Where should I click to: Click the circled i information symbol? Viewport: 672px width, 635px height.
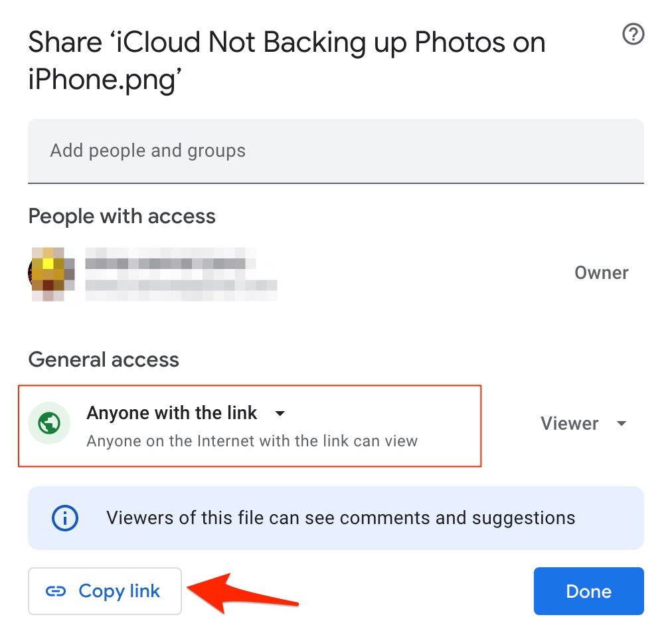(64, 518)
